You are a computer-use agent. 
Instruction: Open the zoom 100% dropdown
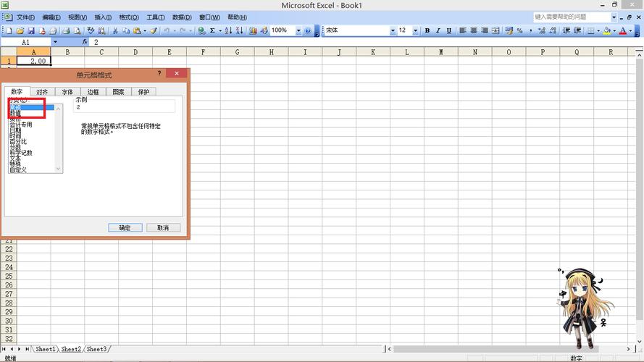(298, 31)
